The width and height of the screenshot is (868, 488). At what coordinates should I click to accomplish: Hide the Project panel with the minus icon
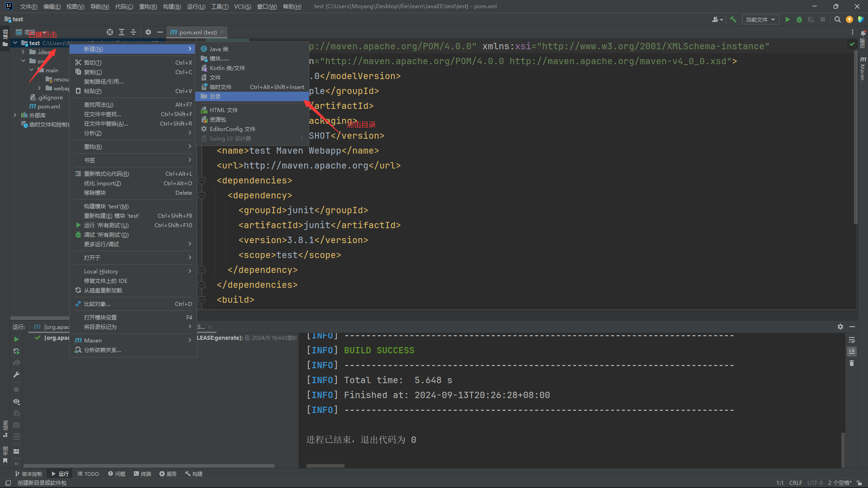coord(160,32)
